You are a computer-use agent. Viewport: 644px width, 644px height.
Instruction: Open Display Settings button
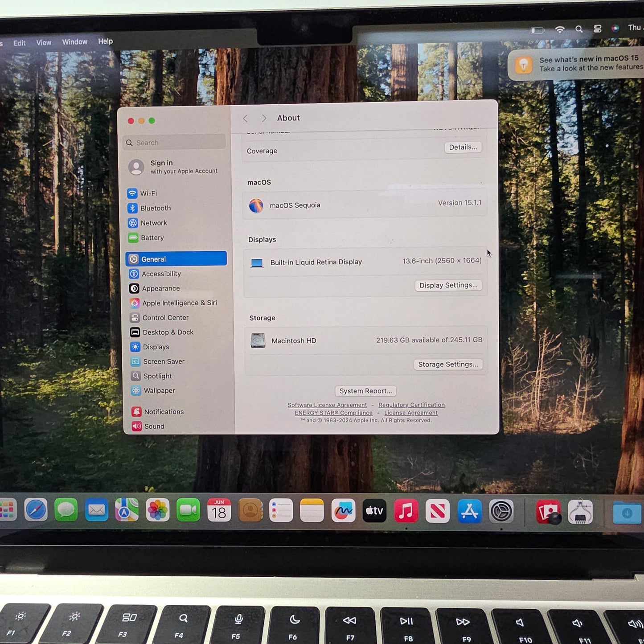pos(448,285)
